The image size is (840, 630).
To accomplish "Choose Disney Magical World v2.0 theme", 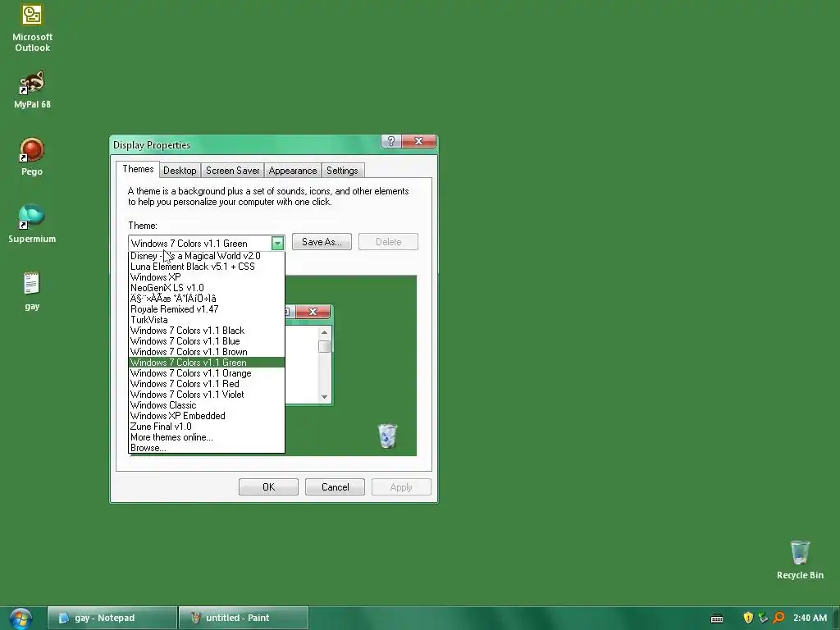I will pos(206,256).
